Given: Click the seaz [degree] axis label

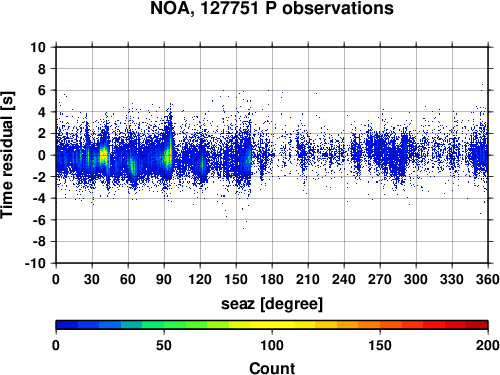Looking at the screenshot, I should coord(272,304).
